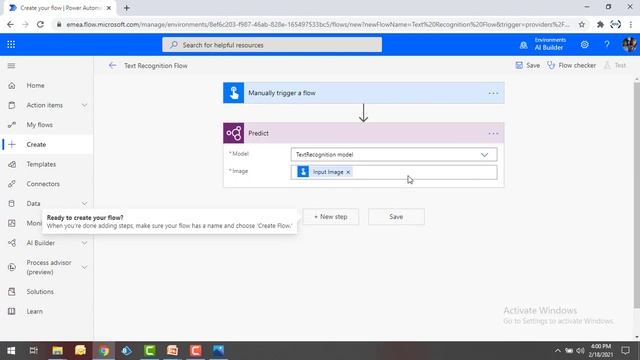Click the Save button below the flow
The height and width of the screenshot is (360, 640).
(396, 217)
